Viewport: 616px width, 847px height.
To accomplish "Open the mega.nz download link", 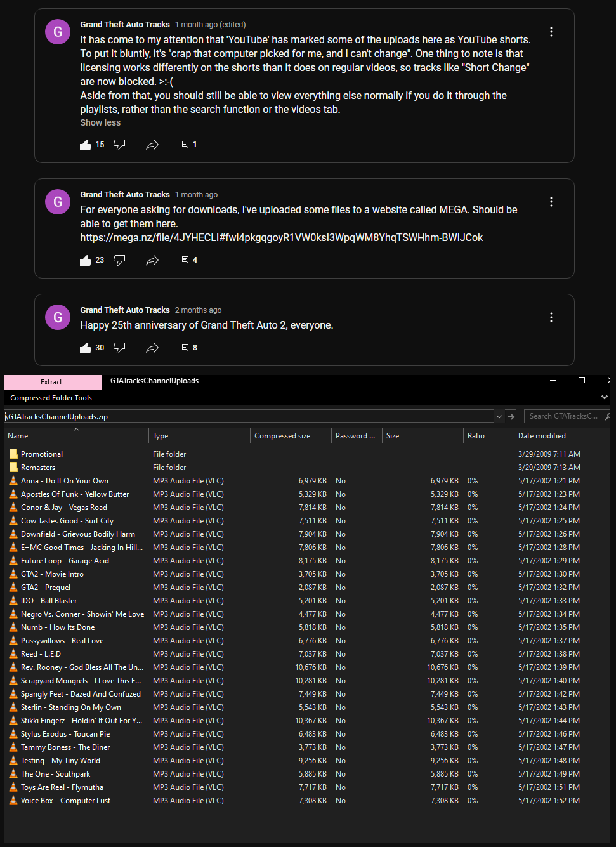I will coord(281,238).
